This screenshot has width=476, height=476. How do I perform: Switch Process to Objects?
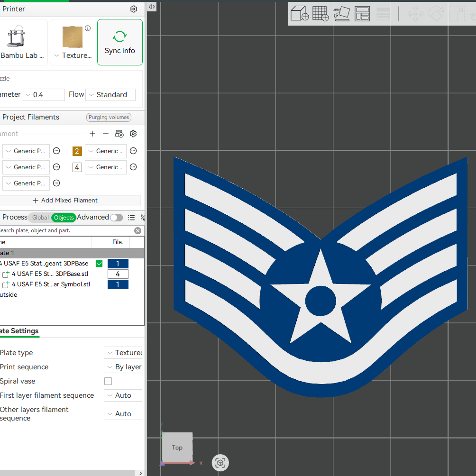pyautogui.click(x=64, y=217)
